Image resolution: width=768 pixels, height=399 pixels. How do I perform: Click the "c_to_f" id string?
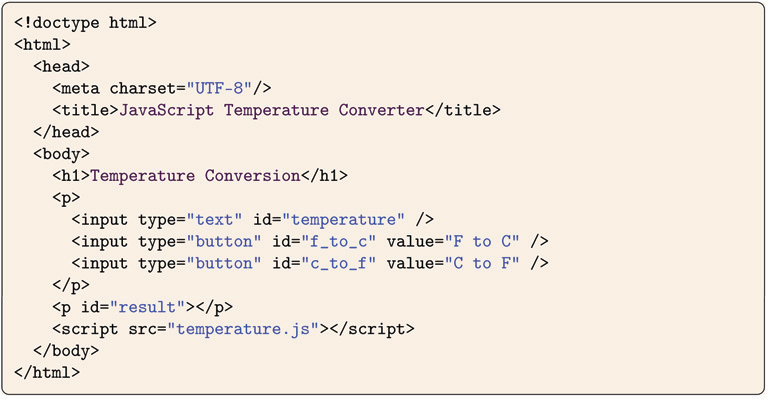pos(338,263)
